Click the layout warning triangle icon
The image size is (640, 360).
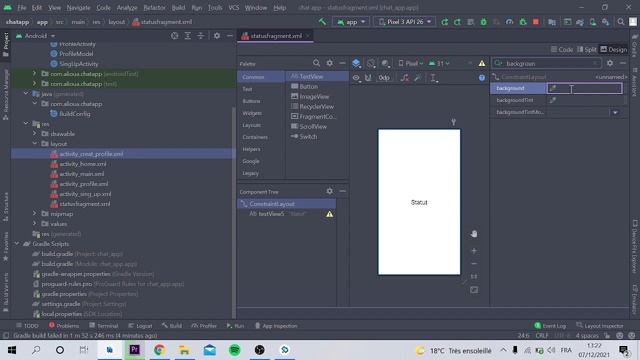[482, 63]
